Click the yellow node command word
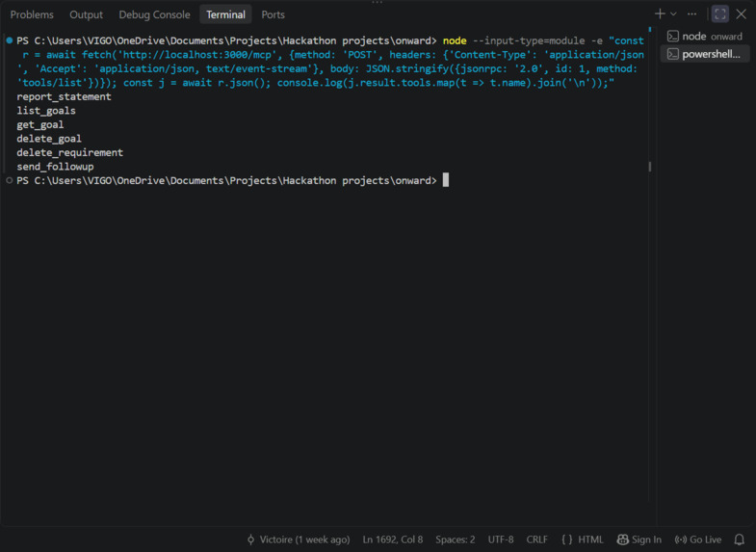756x552 pixels. pos(455,40)
